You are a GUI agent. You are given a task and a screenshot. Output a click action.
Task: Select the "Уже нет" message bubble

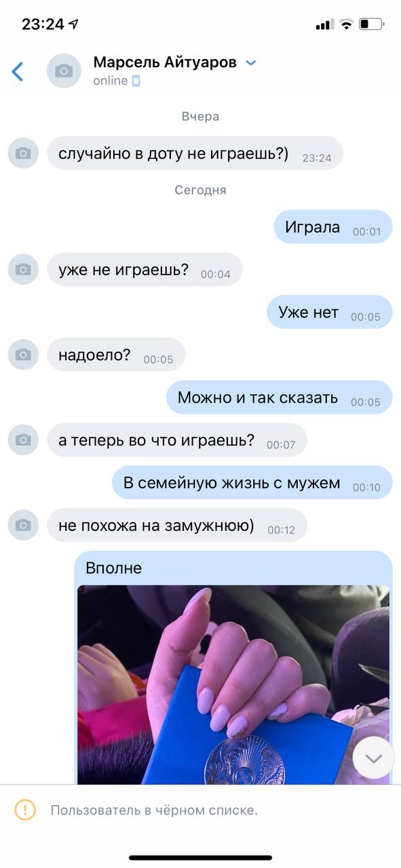[330, 313]
